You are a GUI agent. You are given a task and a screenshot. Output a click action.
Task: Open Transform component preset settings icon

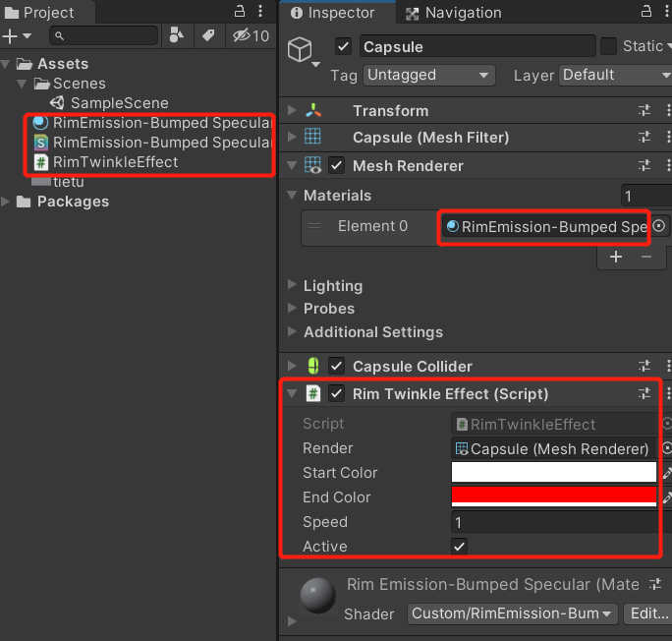click(644, 111)
